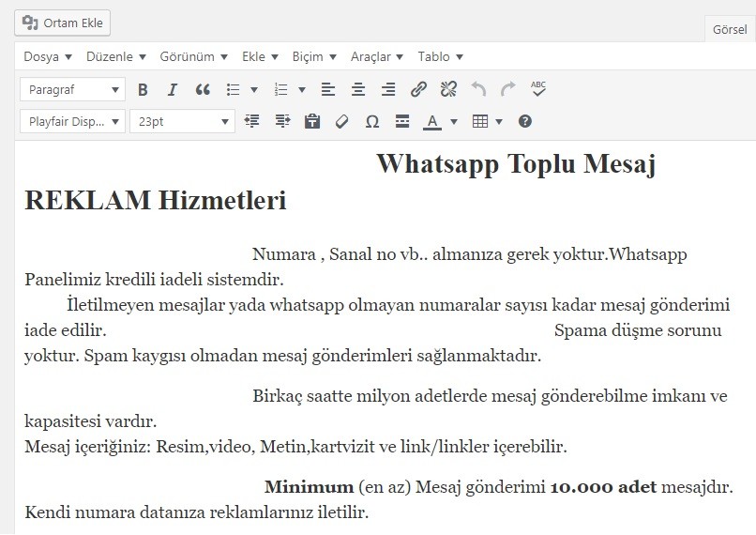
Task: Insert a special character (Omega)
Action: (372, 121)
